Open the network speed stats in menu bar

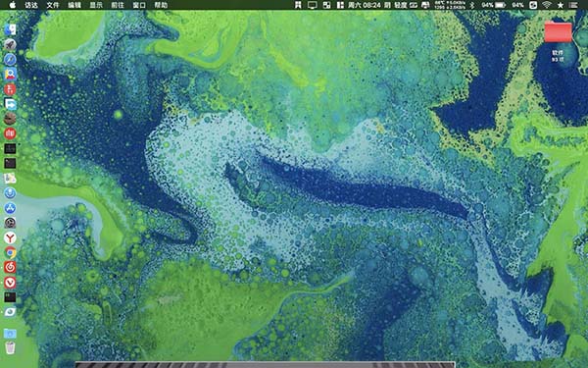[450, 5]
